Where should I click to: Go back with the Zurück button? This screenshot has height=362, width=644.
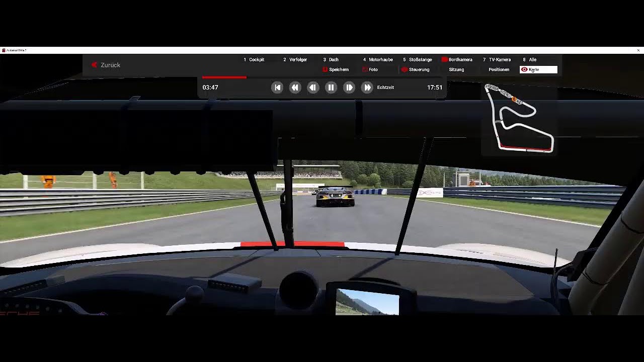[106, 65]
